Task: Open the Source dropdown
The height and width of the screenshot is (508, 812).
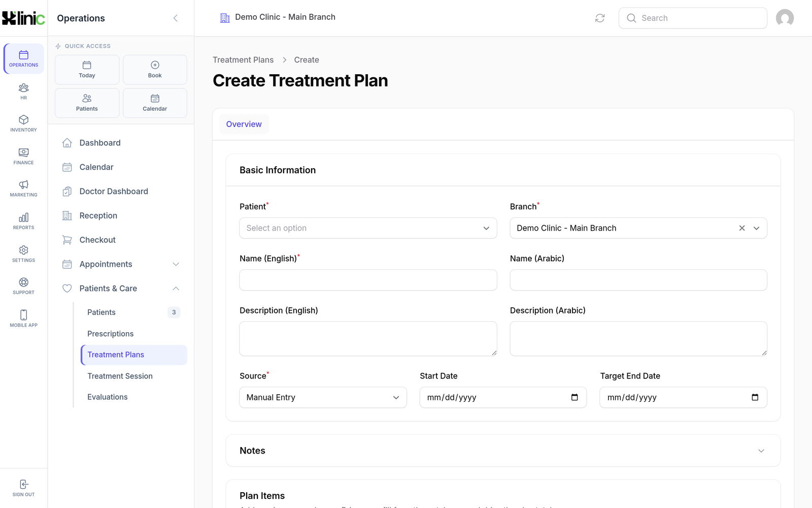Action: point(323,397)
